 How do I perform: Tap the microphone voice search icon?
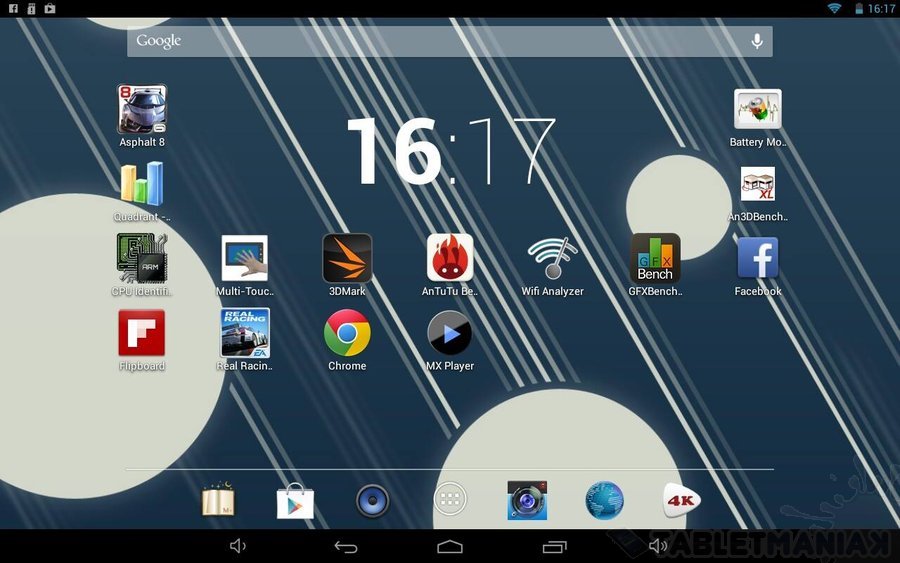click(757, 41)
